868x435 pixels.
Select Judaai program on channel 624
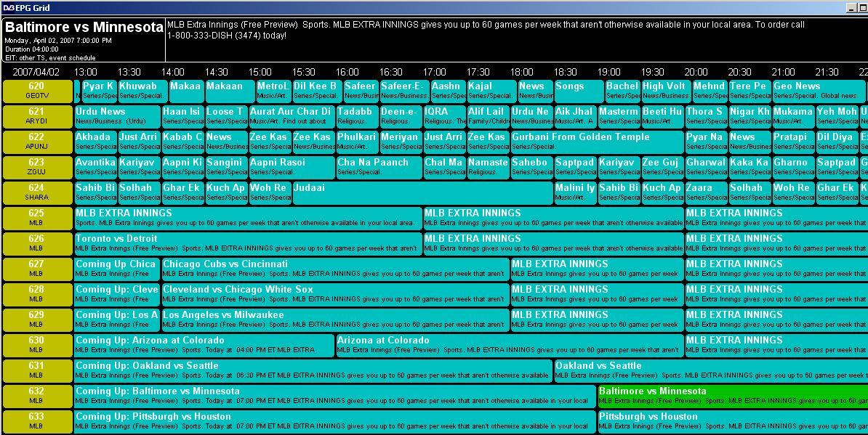coord(422,193)
